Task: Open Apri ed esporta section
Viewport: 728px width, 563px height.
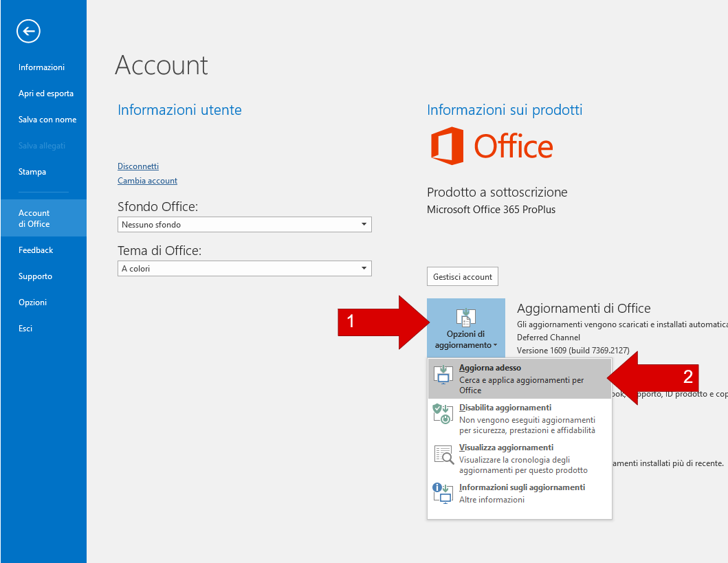Action: 45,93
